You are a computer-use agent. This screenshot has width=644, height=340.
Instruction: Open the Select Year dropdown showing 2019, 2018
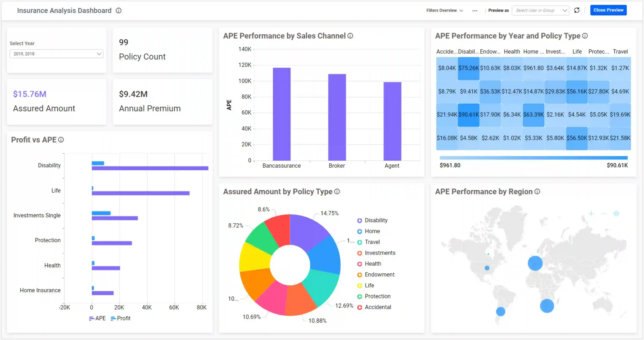click(x=56, y=54)
